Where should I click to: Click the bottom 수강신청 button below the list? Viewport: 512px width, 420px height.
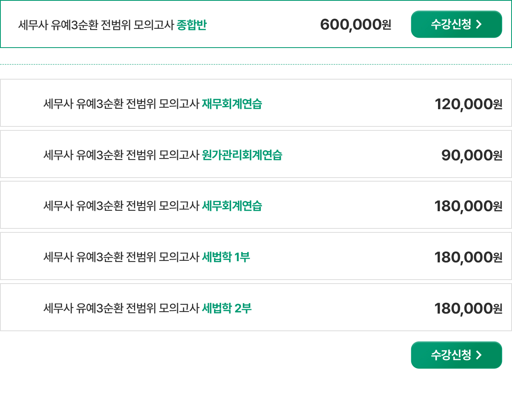click(456, 355)
